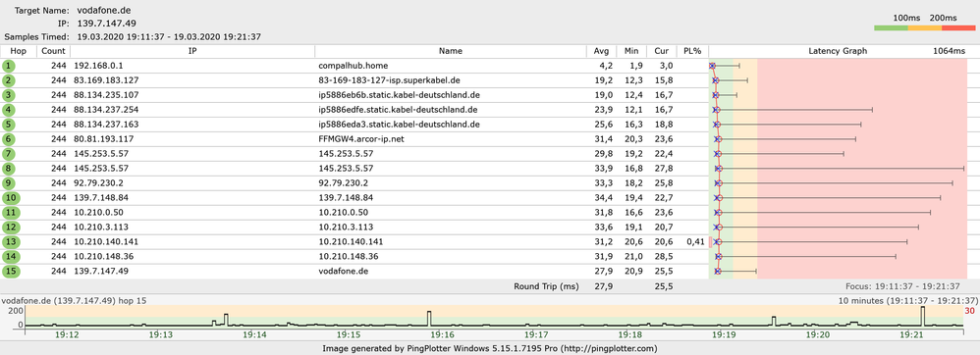980x355 pixels.
Task: Select the hop 7 green circle
Action: (8, 154)
